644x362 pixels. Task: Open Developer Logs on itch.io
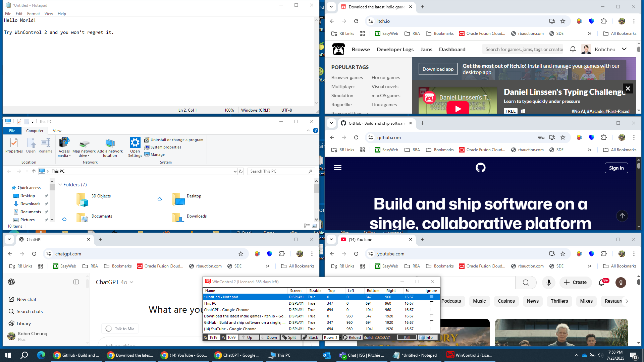pos(395,49)
